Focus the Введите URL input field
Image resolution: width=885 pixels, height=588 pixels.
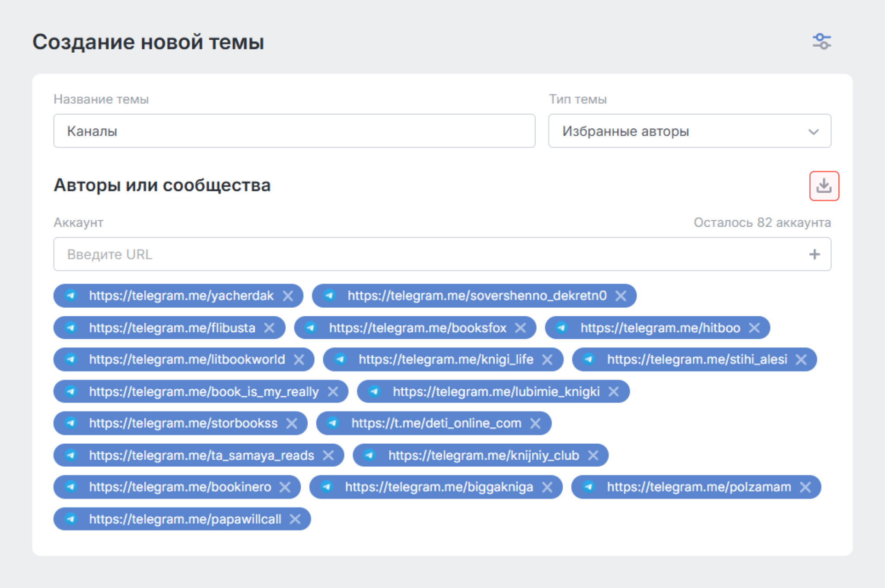442,254
